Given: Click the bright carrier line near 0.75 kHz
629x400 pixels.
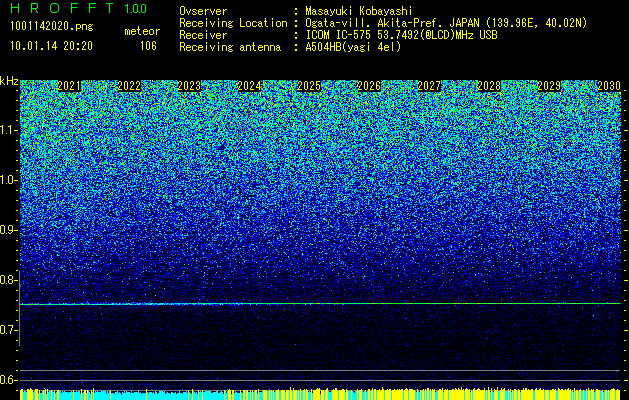Looking at the screenshot, I should (x=320, y=304).
